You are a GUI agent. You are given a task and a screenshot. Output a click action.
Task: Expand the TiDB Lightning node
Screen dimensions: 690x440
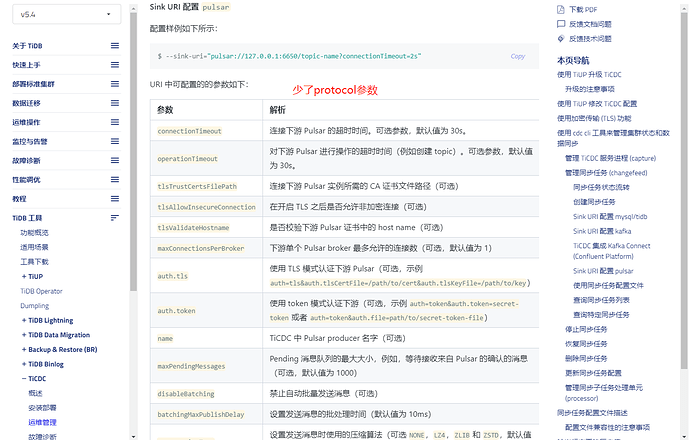(x=24, y=320)
